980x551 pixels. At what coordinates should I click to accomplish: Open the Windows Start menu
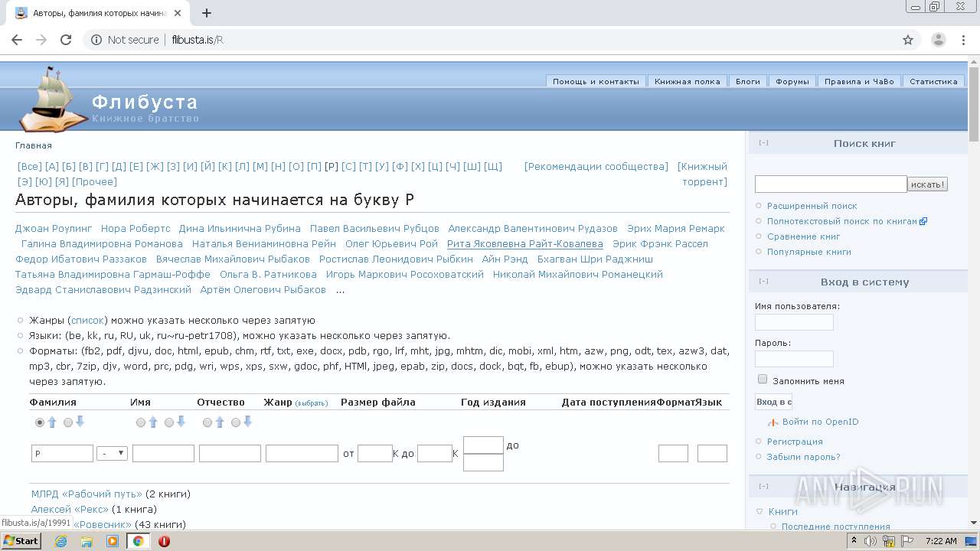(x=21, y=540)
